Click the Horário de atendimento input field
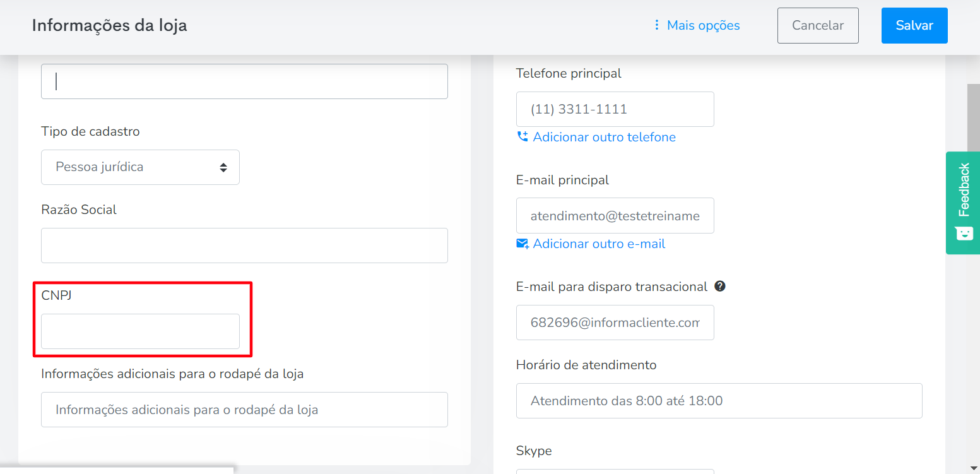 tap(719, 401)
